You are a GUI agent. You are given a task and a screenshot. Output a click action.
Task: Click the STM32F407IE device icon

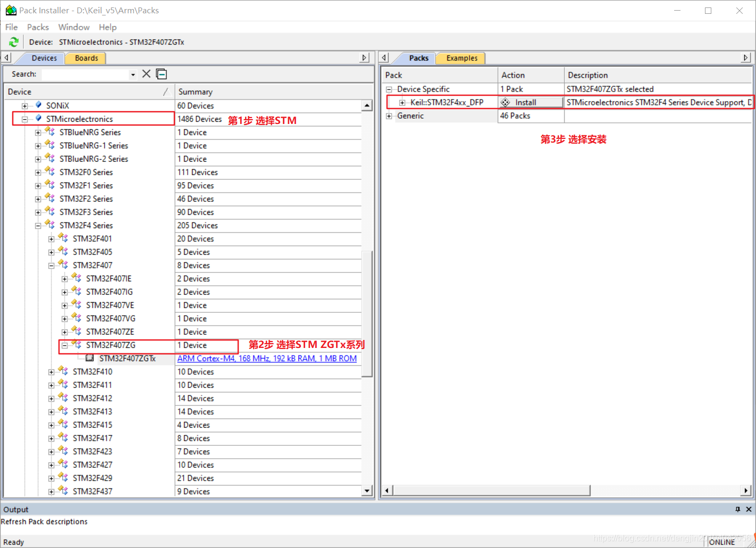(x=77, y=278)
